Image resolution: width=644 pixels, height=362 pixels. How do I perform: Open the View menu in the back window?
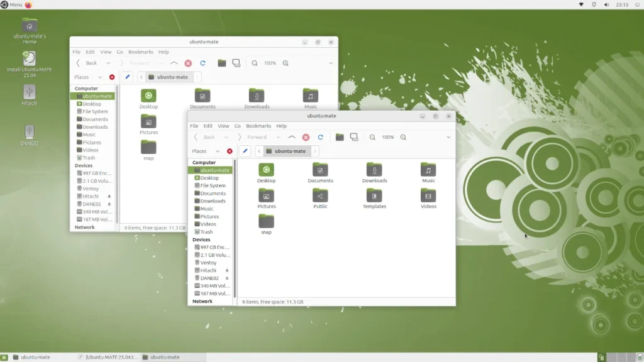coord(106,52)
